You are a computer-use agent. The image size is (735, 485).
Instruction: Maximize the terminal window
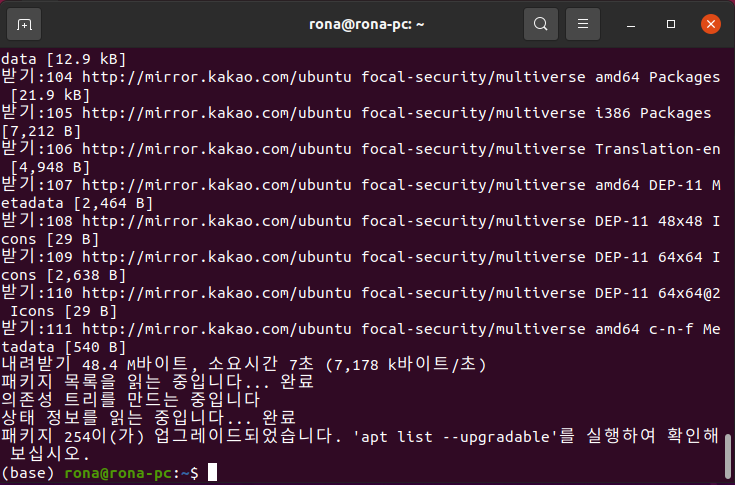[x=671, y=24]
